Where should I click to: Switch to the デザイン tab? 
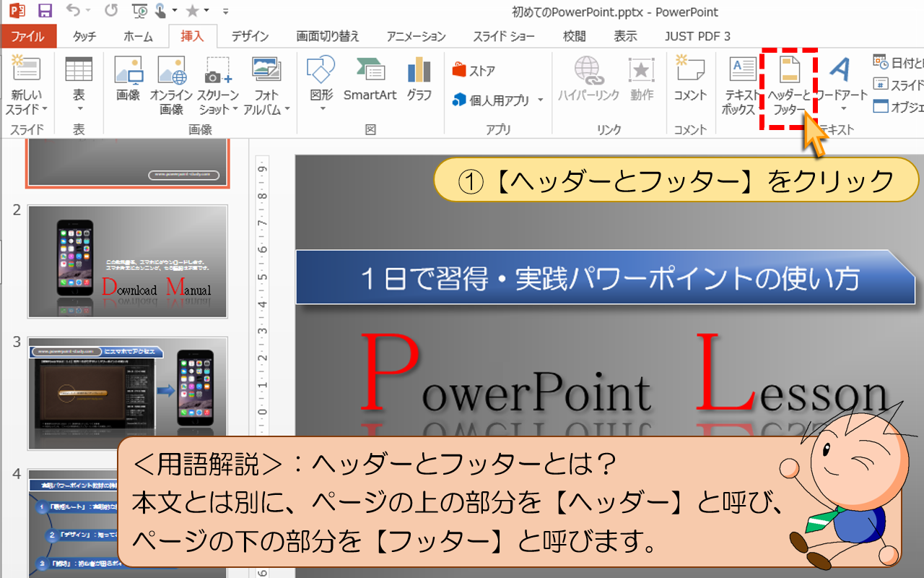pos(250,36)
